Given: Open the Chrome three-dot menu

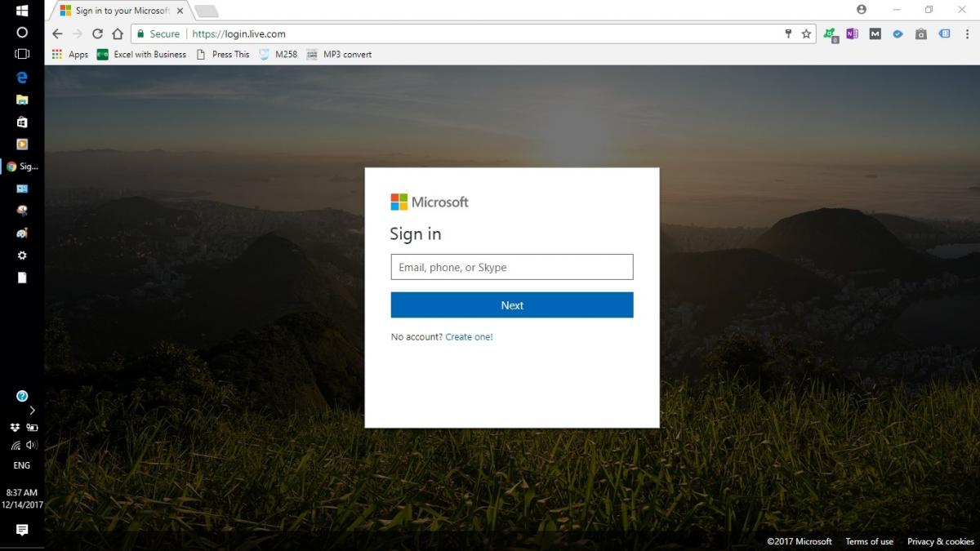Looking at the screenshot, I should pyautogui.click(x=965, y=33).
